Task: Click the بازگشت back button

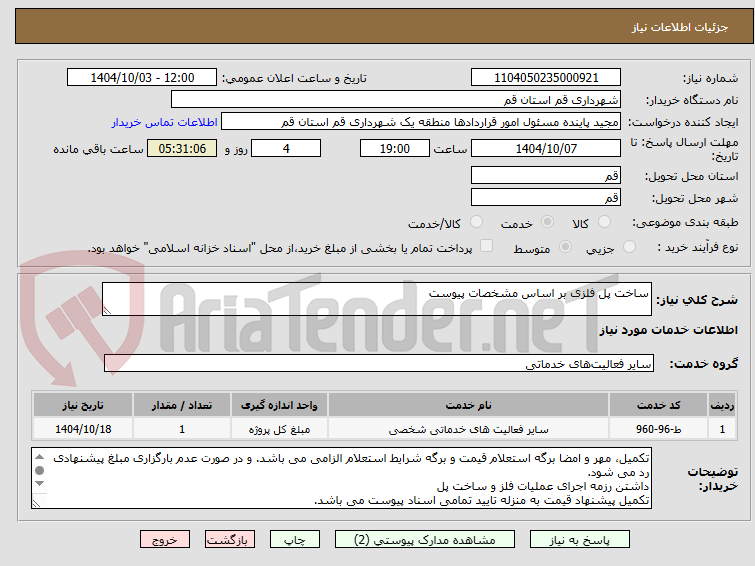Action: point(230,540)
